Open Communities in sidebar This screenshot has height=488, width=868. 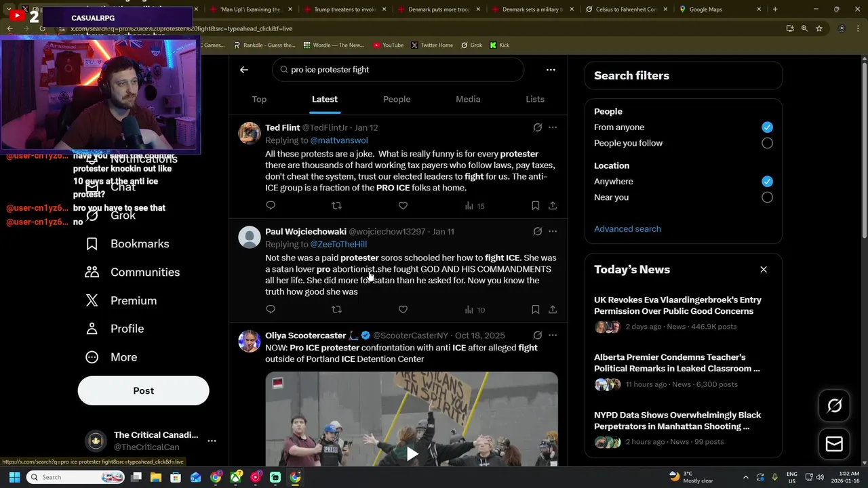point(132,272)
